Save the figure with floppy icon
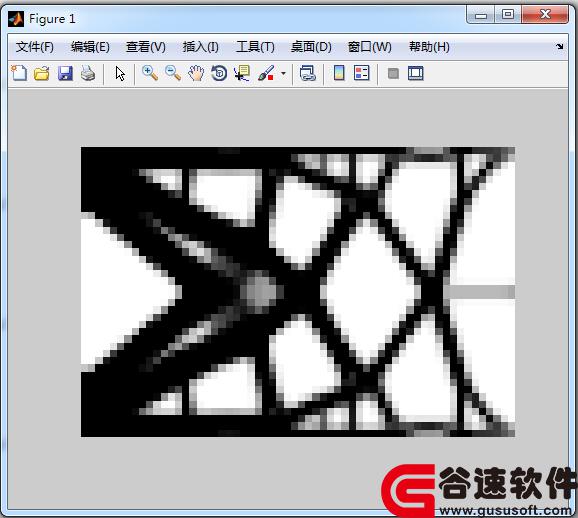The image size is (578, 518). [x=65, y=73]
